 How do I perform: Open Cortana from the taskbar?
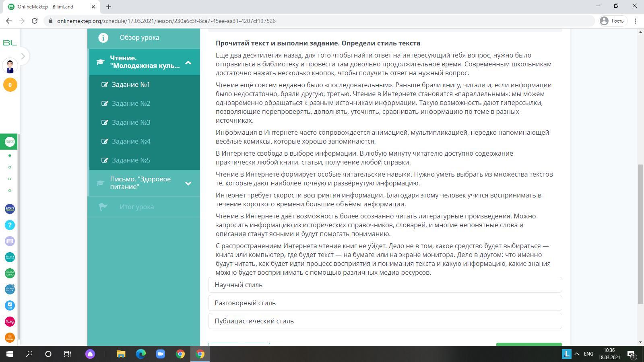point(48,354)
